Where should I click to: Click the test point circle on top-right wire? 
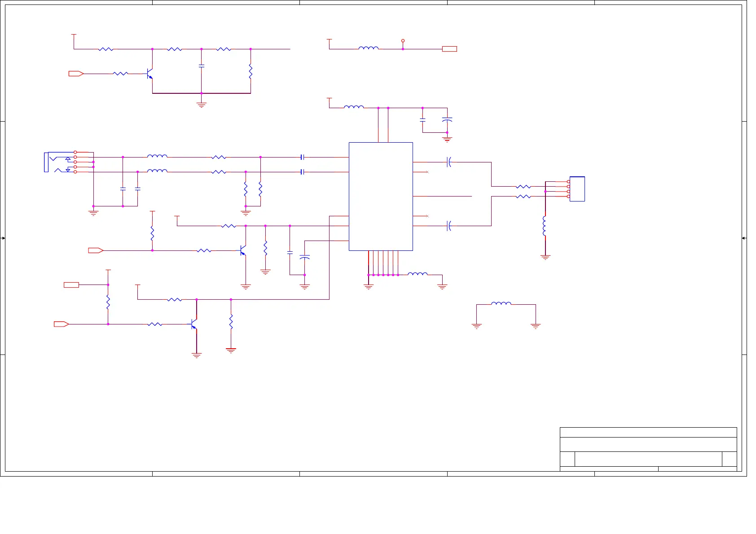(x=403, y=41)
